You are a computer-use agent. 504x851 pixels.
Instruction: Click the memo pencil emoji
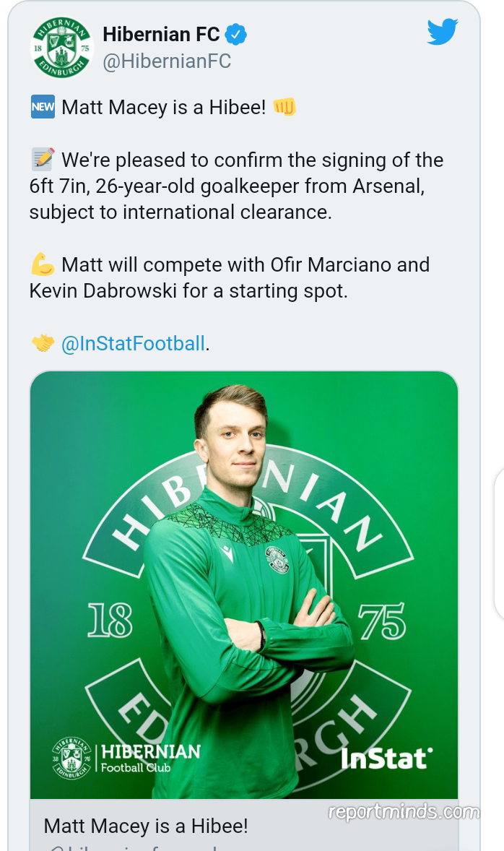[x=43, y=160]
